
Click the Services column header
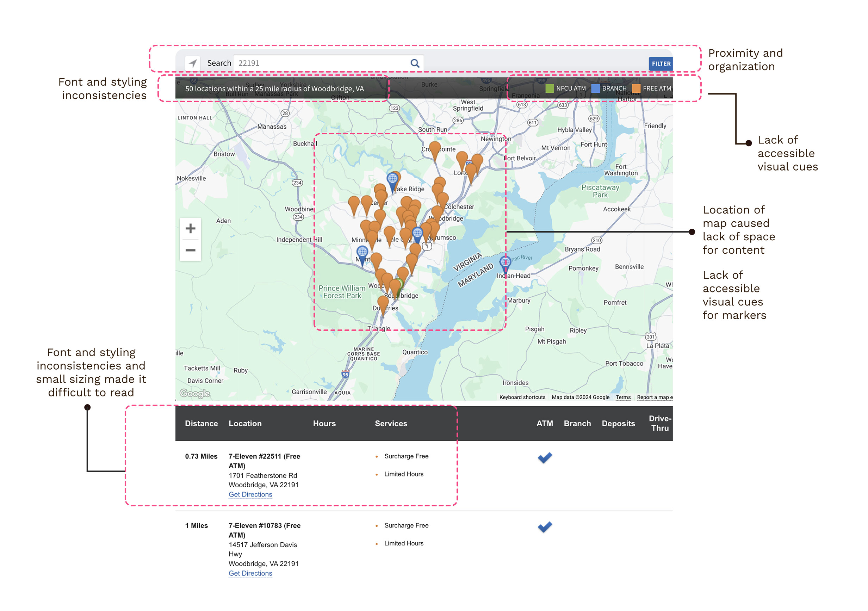391,424
